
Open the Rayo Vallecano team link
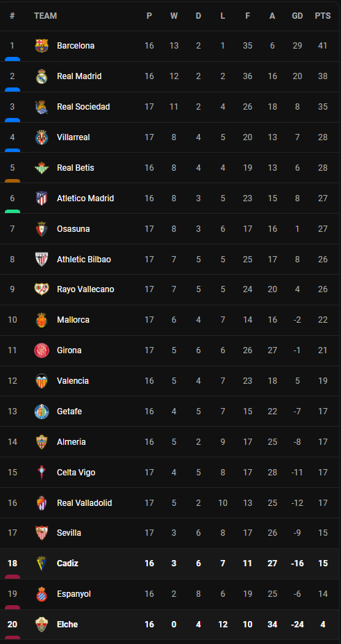[x=85, y=289]
